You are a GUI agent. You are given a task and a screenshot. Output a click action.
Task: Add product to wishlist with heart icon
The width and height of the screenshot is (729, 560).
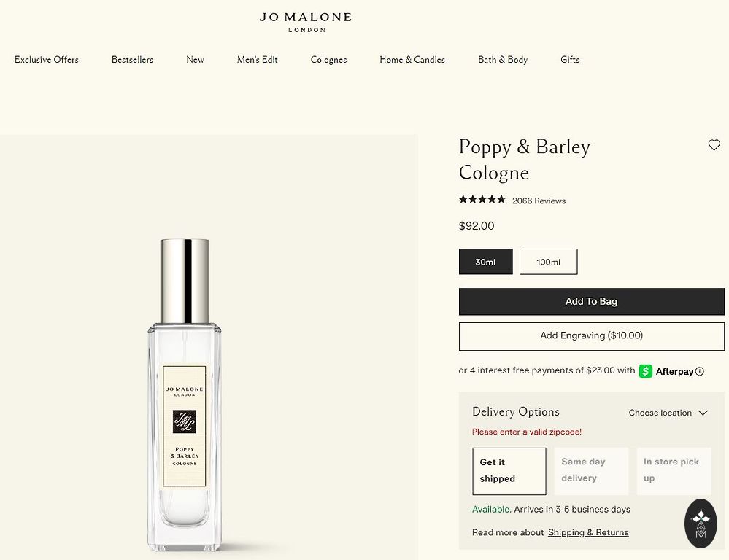(714, 145)
